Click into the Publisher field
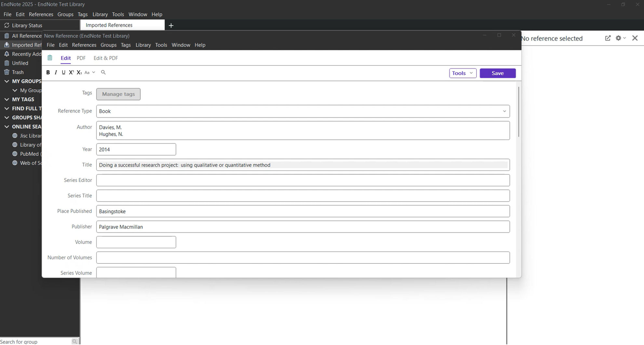This screenshot has height=345, width=644. 303,227
